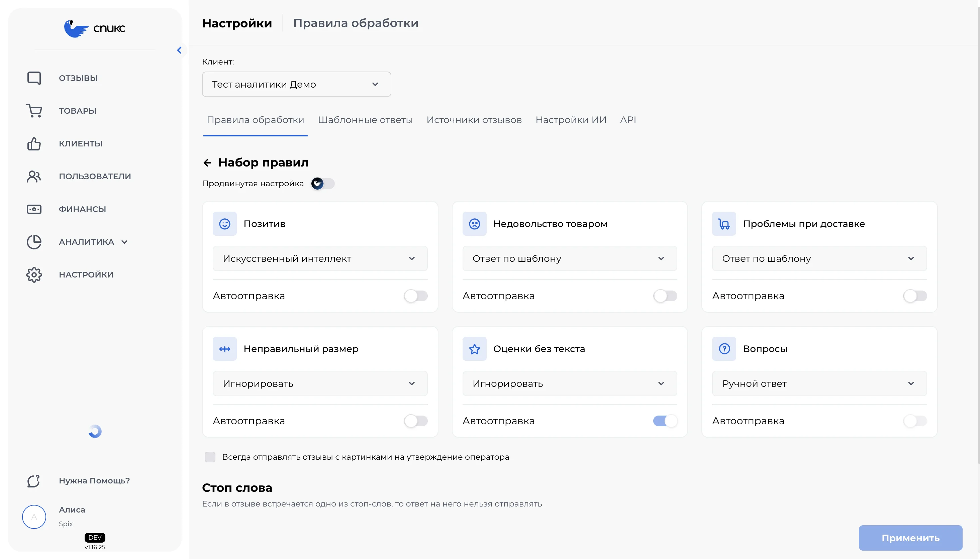Image resolution: width=980 pixels, height=559 pixels.
Task: Click the Неправильный размер arrows icon
Action: (225, 349)
